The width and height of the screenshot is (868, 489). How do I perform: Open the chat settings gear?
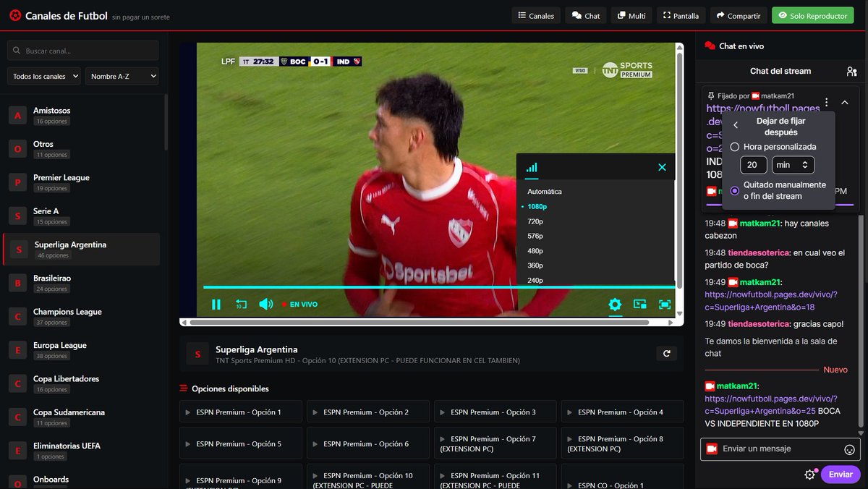point(810,474)
